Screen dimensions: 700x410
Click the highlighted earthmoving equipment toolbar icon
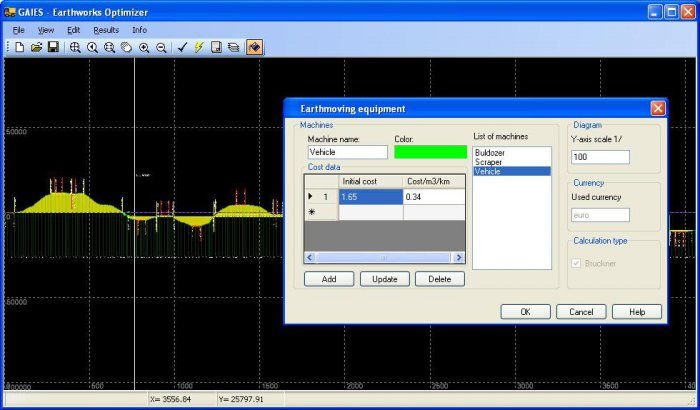coord(254,47)
